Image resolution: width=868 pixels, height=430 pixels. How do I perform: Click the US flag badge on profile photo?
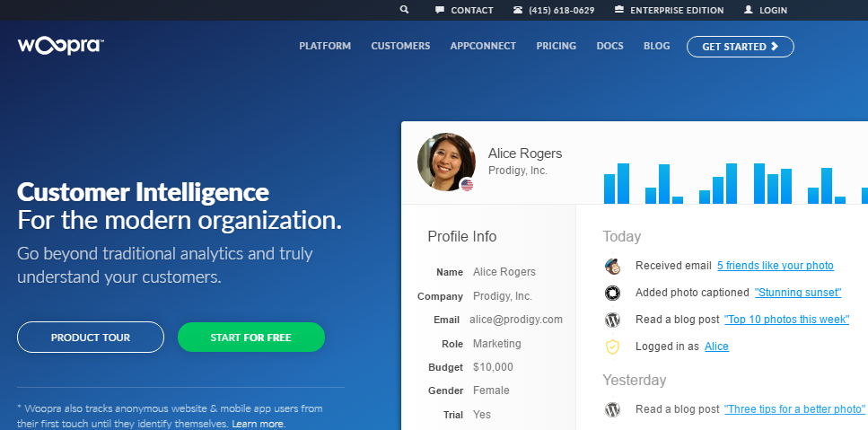468,185
